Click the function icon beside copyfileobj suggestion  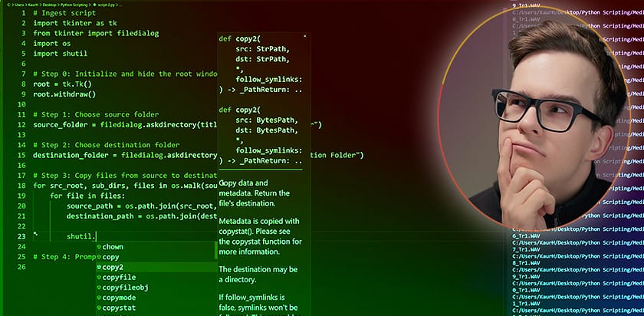tap(99, 288)
